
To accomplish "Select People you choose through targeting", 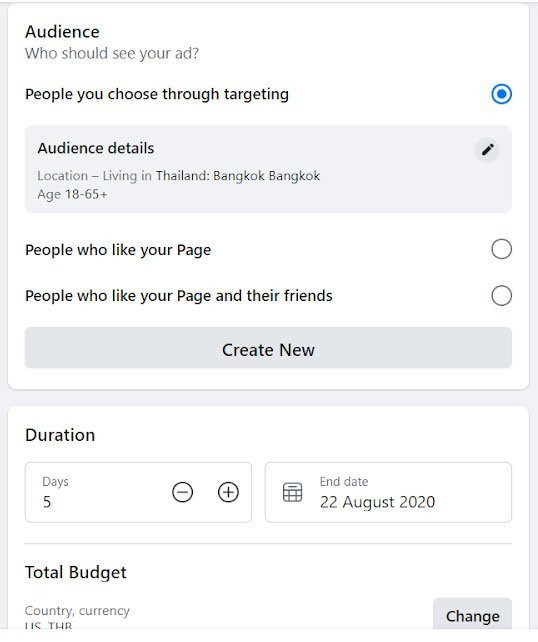I will pyautogui.click(x=501, y=94).
